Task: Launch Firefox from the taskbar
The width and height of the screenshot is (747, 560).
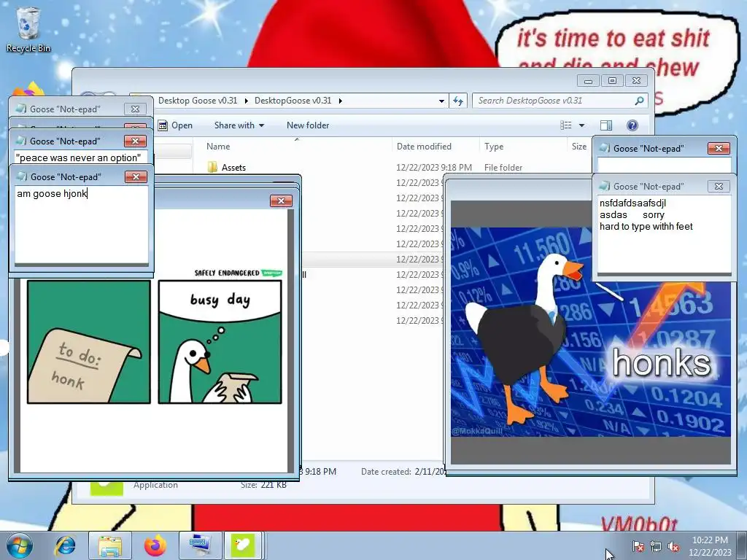Action: (155, 545)
